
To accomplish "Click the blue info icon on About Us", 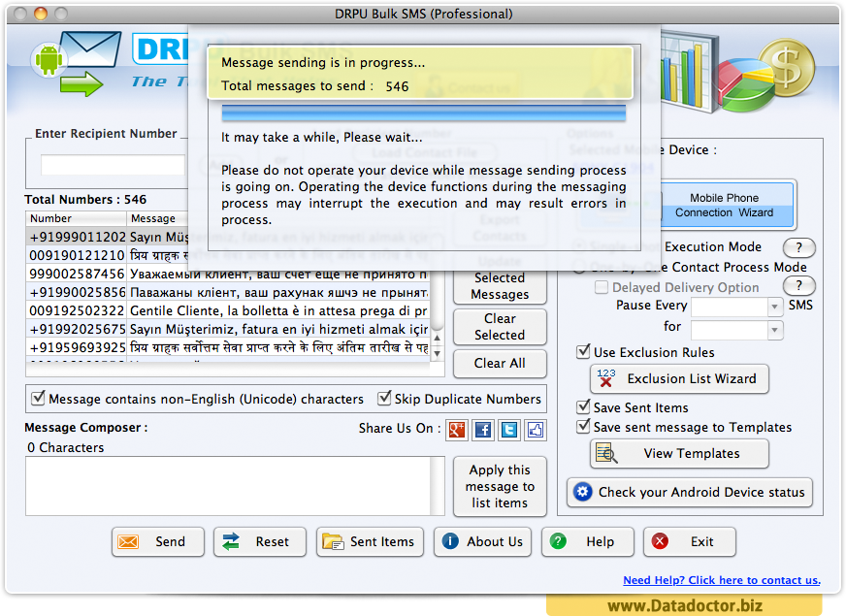I will [x=450, y=541].
